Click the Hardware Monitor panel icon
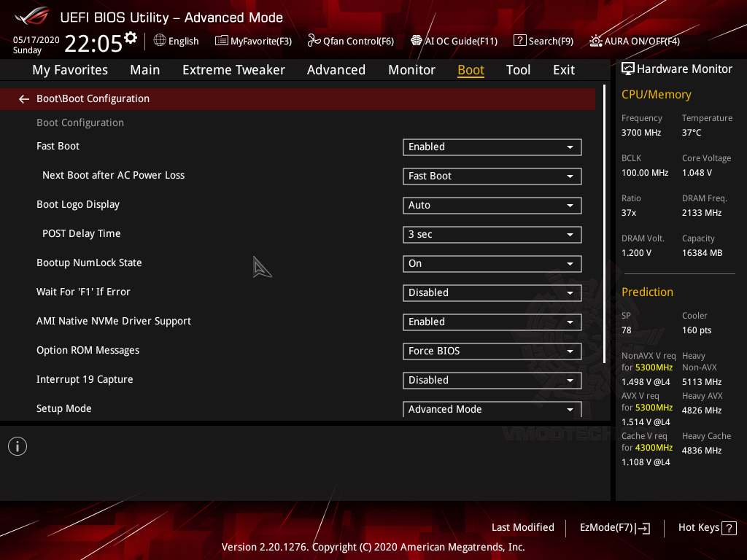 pos(628,69)
